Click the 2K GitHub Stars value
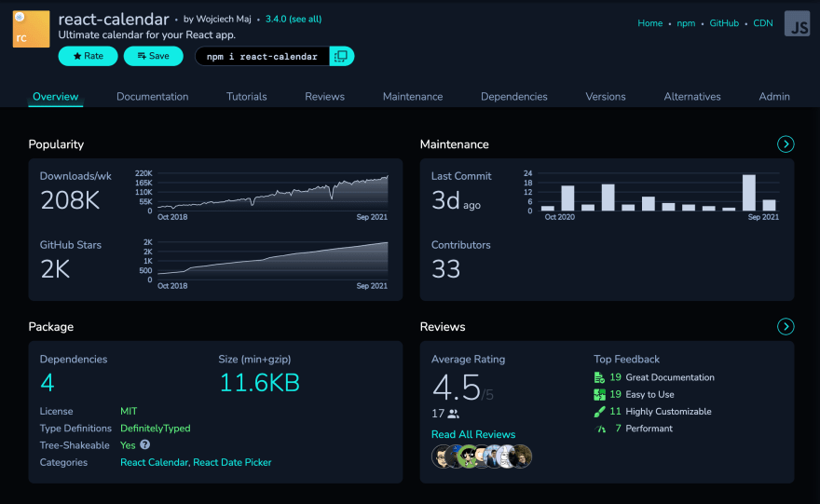The height and width of the screenshot is (504, 820). coord(55,269)
